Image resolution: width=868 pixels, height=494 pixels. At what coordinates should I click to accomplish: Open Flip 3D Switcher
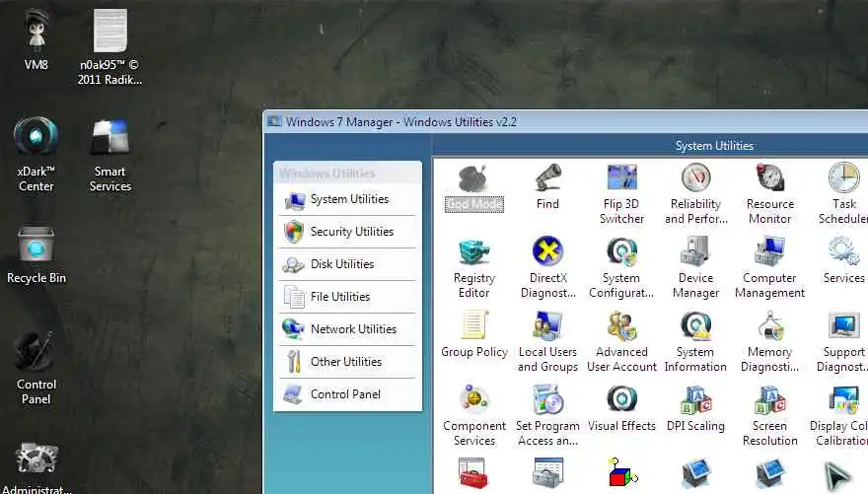point(621,194)
